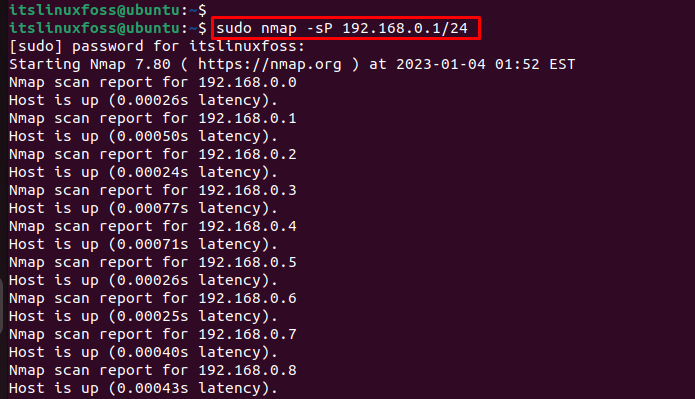The height and width of the screenshot is (399, 695).
Task: Click the IP address 192.168.0.6
Action: (x=247, y=298)
